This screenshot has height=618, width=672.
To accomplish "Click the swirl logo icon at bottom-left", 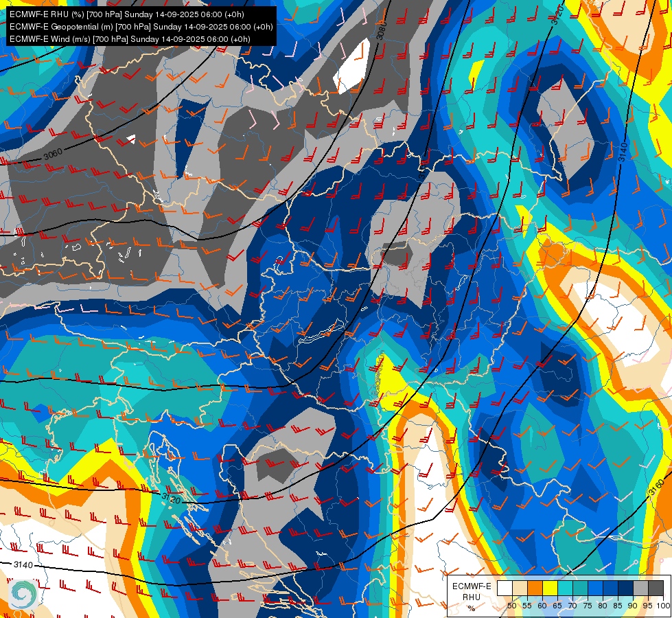I will point(23,594).
